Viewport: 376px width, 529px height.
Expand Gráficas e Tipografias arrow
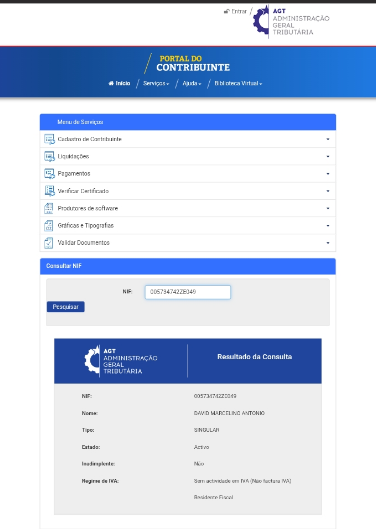(x=328, y=226)
